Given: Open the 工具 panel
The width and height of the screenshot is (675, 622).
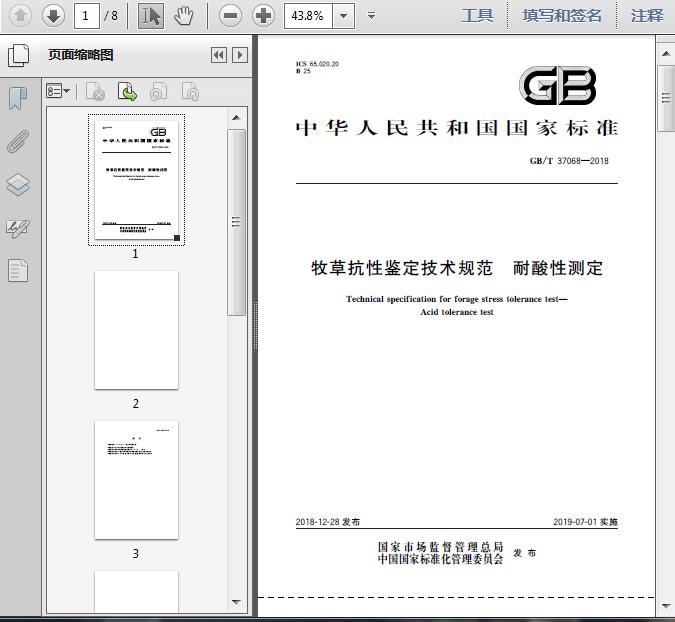Looking at the screenshot, I should tap(477, 16).
